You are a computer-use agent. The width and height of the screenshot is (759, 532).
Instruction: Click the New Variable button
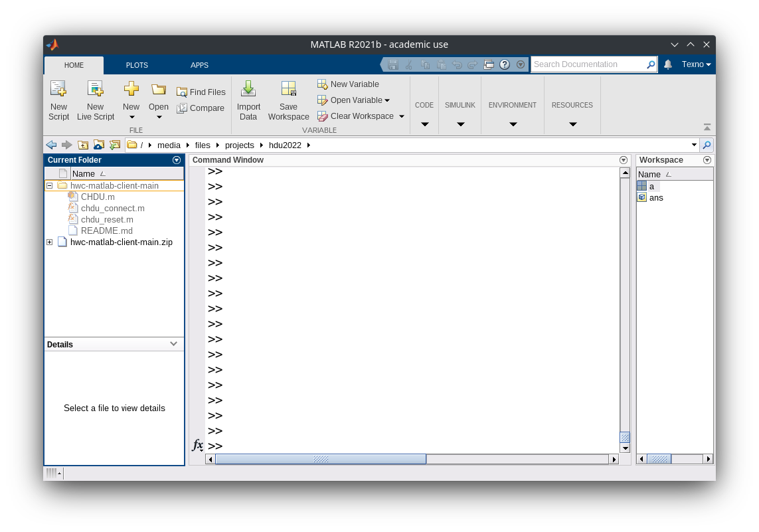click(348, 84)
